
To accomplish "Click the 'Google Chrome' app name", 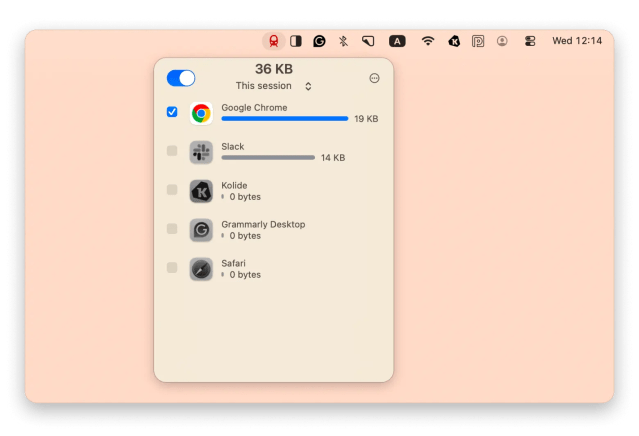I will click(254, 108).
